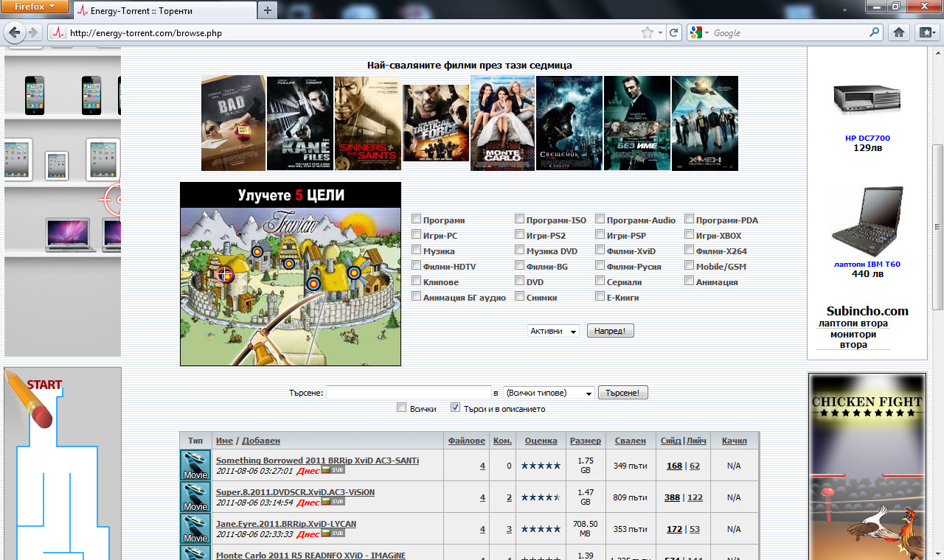Tick the Е-Книги checkbox
The image size is (944, 560).
(600, 296)
